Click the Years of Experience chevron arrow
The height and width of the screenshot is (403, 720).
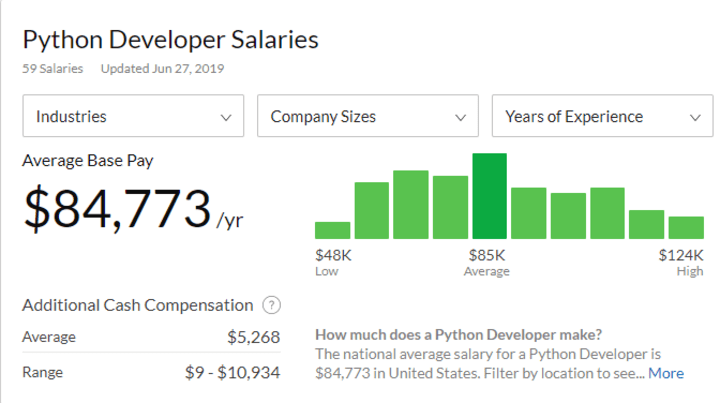(x=695, y=118)
